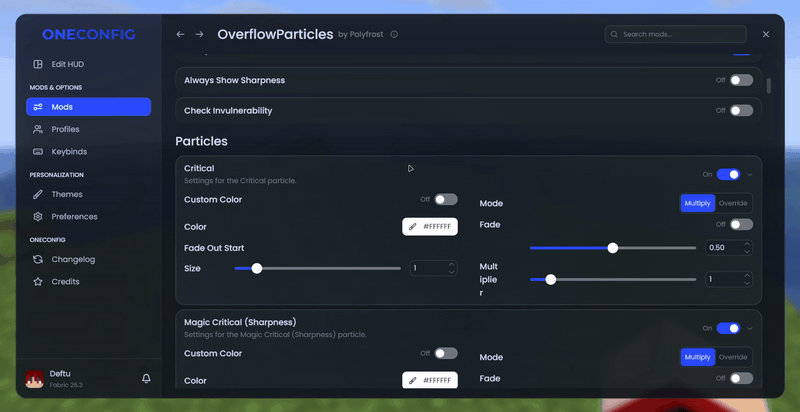Open Critical color picker #FFFFFF

coord(430,226)
